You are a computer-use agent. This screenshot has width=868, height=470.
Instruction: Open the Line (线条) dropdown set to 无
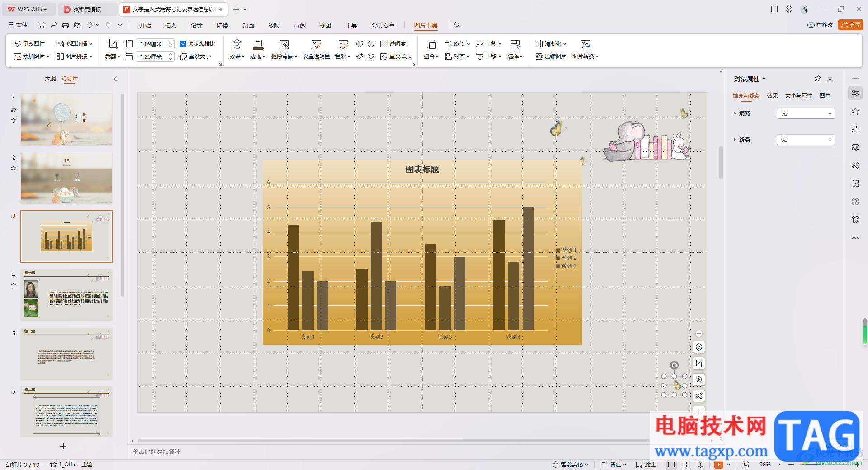coord(806,140)
